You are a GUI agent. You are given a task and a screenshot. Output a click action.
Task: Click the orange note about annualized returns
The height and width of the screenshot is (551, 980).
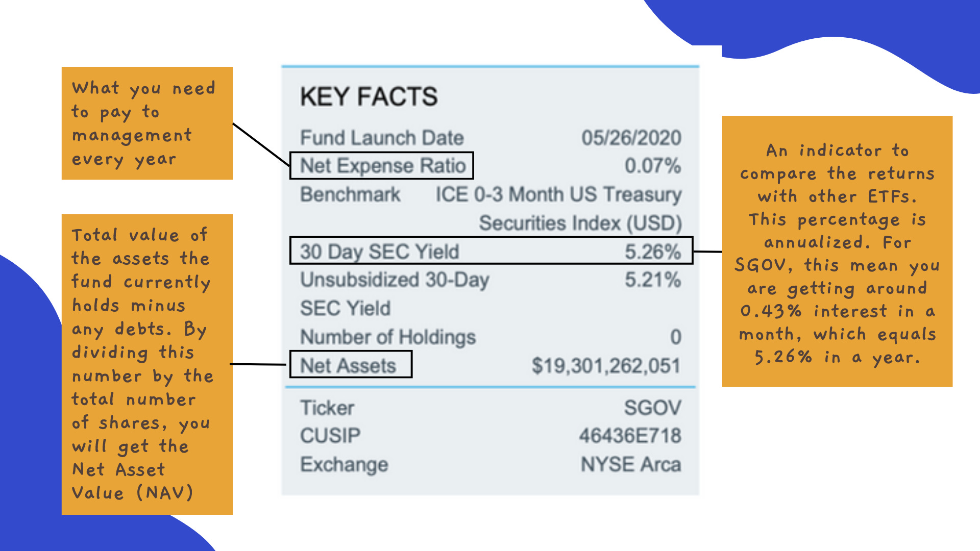coord(837,251)
